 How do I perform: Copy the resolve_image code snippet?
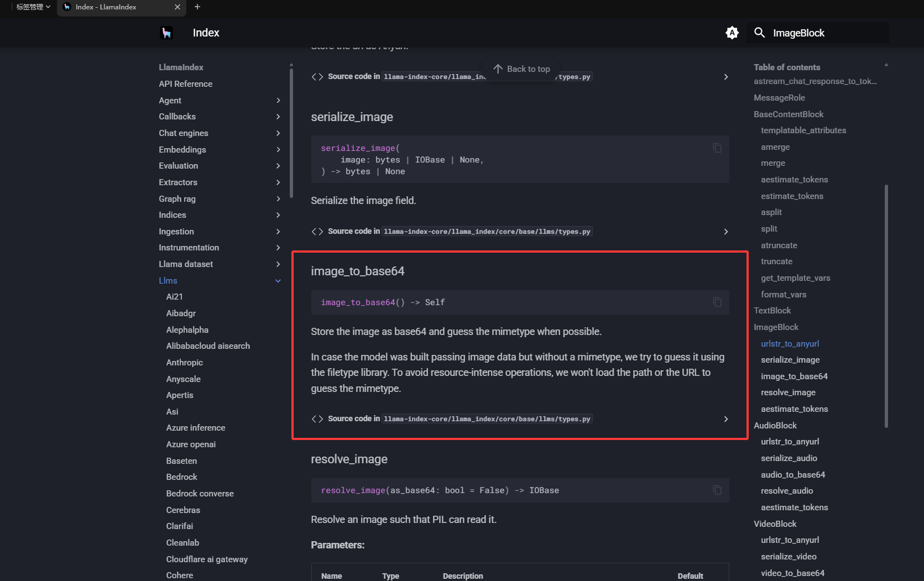pos(717,490)
